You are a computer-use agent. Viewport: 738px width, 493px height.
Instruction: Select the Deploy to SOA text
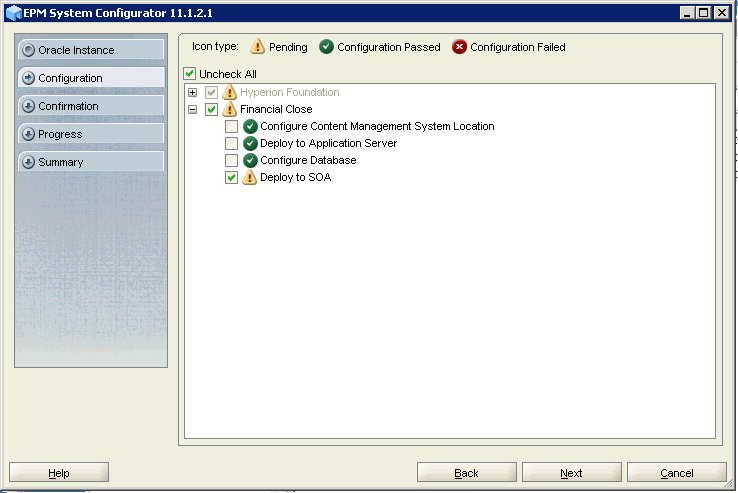pos(296,177)
